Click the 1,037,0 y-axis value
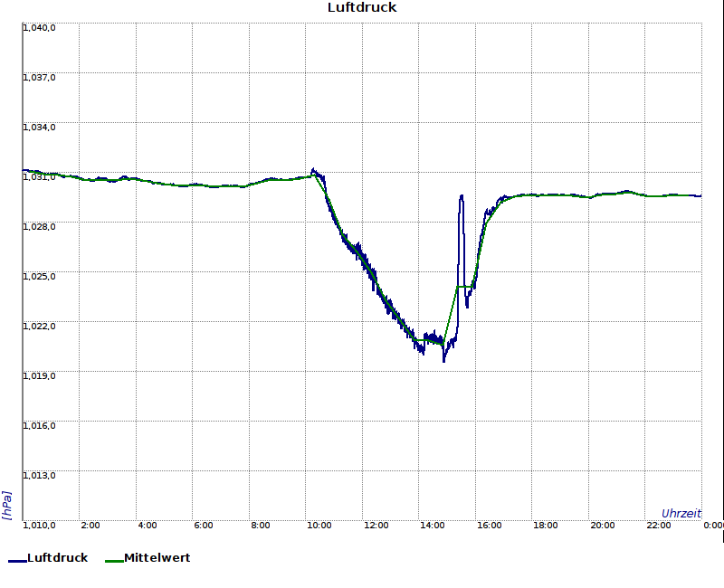This screenshot has width=724, height=588. tap(39, 78)
